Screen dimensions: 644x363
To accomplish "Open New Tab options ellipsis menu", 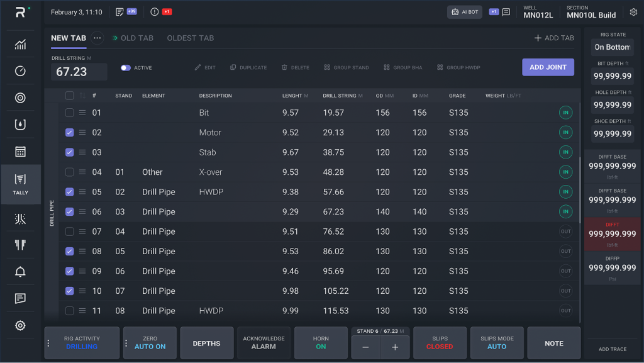I will point(97,38).
